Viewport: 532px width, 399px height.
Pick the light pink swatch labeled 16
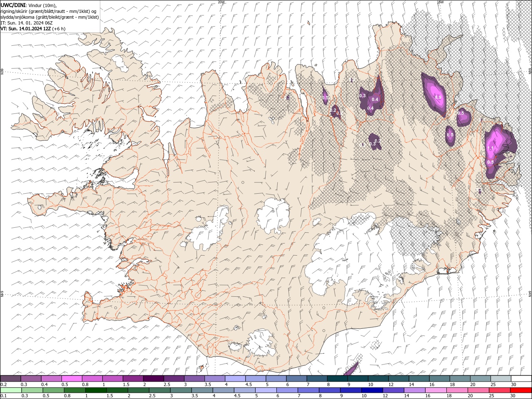436,390
